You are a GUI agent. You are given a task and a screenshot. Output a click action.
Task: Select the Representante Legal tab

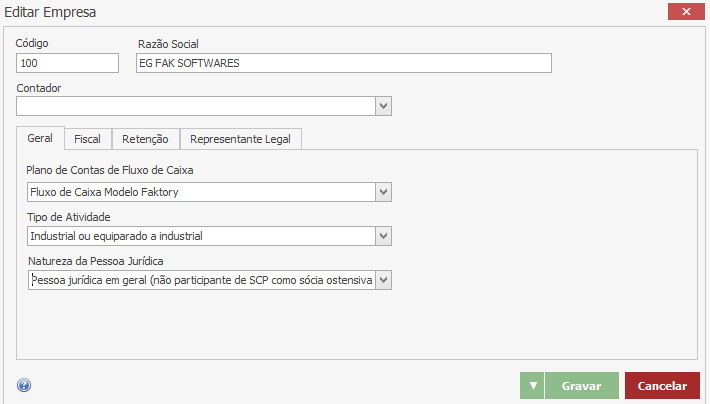[x=241, y=139]
